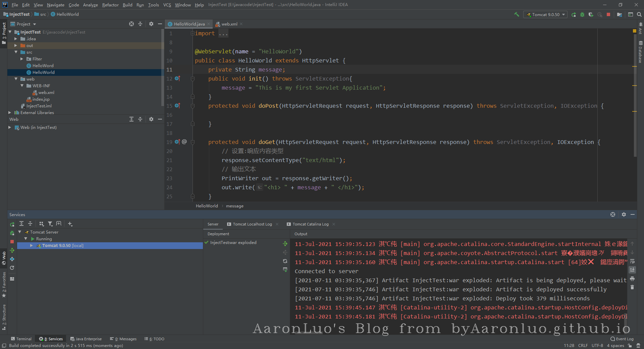Screen dimensions: 644x349
Task: Open the Event Log button
Action: point(622,339)
